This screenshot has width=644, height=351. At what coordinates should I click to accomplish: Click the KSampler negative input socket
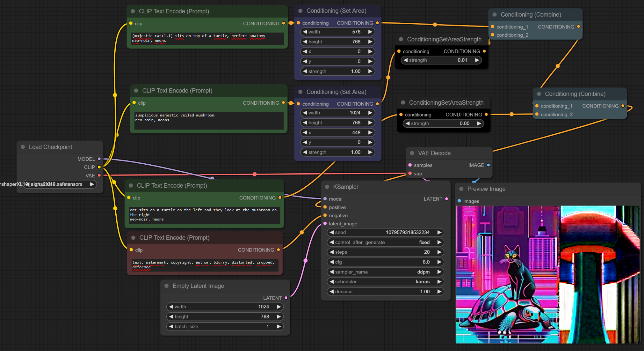tap(325, 215)
